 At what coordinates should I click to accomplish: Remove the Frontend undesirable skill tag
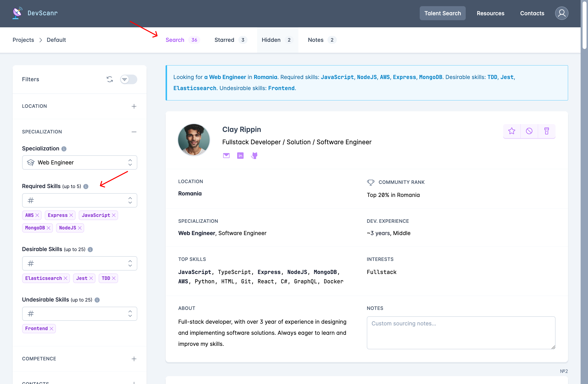click(x=52, y=329)
